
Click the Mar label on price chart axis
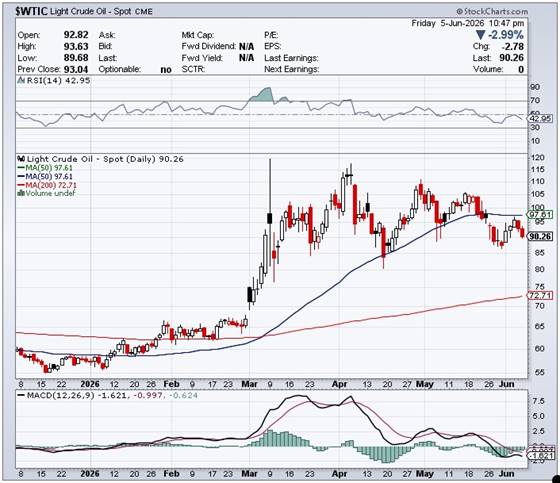(x=249, y=384)
